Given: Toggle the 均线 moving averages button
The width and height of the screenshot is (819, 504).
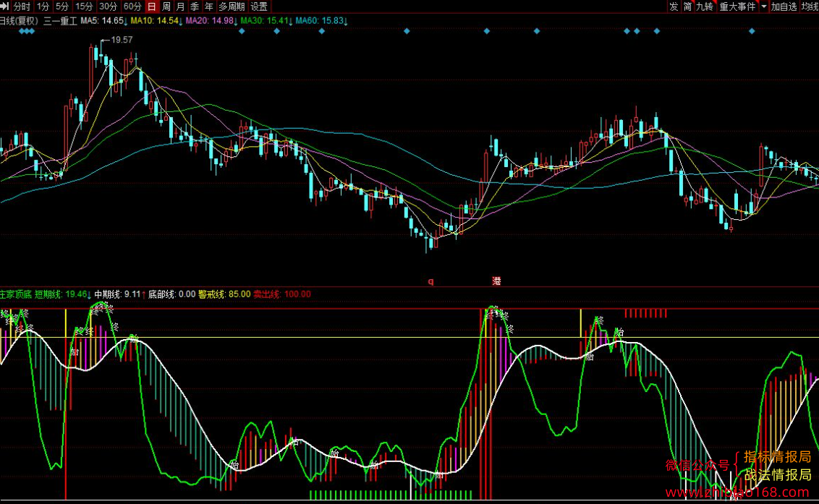Looking at the screenshot, I should (809, 7).
